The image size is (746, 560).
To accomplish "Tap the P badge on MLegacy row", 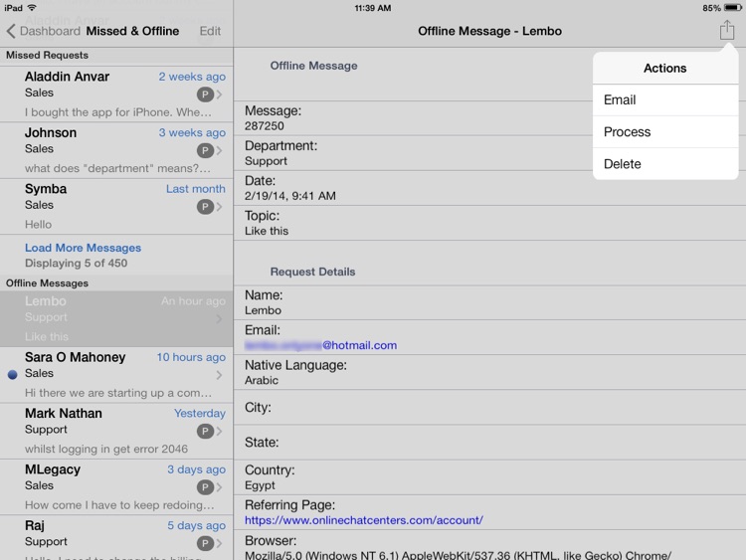I will click(205, 487).
